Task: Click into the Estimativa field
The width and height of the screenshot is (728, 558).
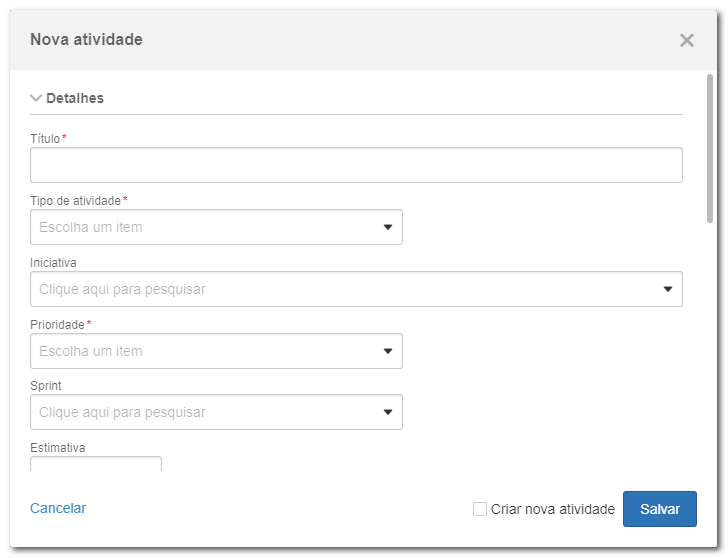Action: 96,464
